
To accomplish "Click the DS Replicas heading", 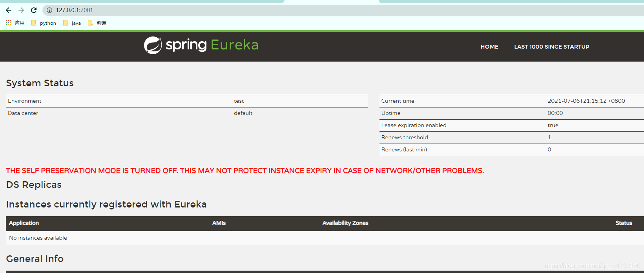I will point(34,185).
